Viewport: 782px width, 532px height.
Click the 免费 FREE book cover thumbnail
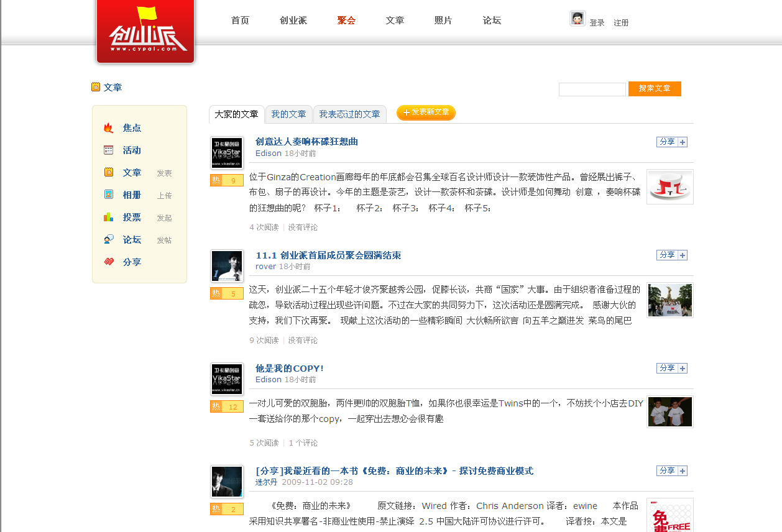click(670, 515)
